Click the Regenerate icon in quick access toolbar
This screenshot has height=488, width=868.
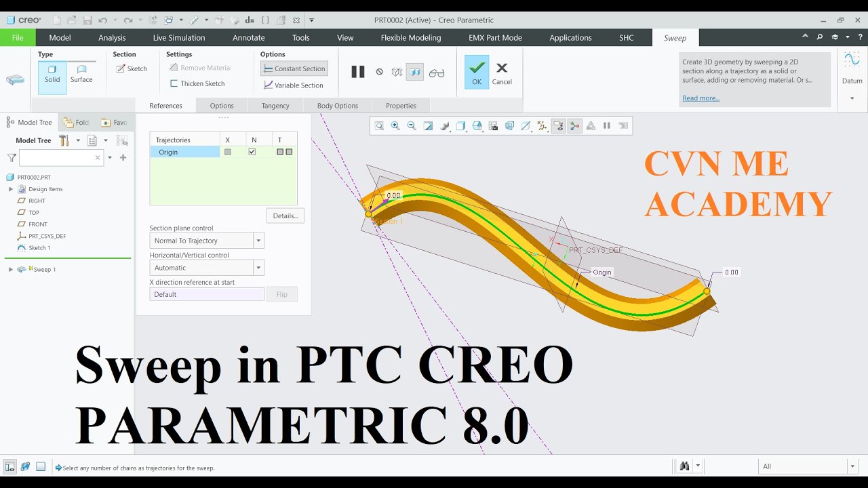(153, 20)
